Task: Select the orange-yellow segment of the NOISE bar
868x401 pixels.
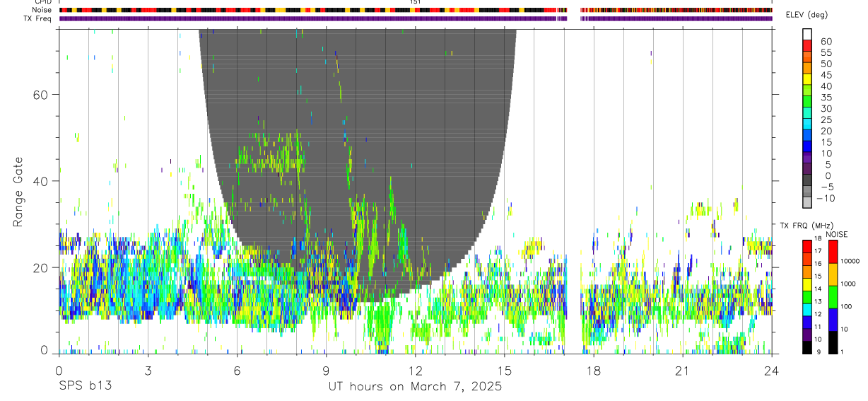Action: (833, 274)
